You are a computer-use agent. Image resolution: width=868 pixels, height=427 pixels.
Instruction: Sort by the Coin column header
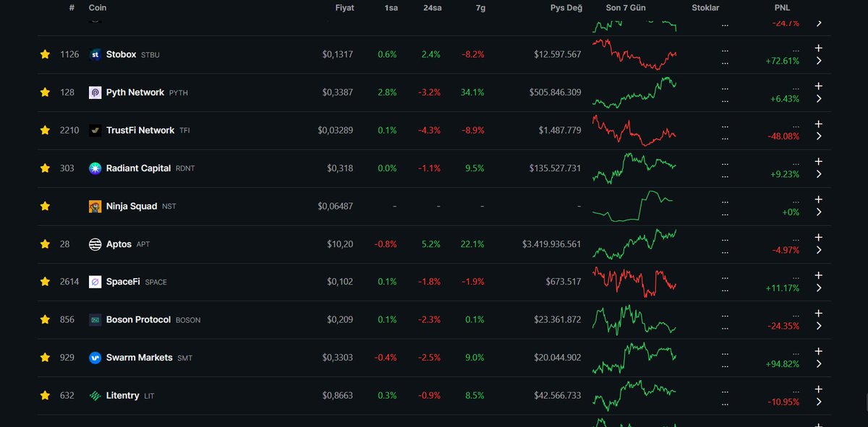(97, 8)
